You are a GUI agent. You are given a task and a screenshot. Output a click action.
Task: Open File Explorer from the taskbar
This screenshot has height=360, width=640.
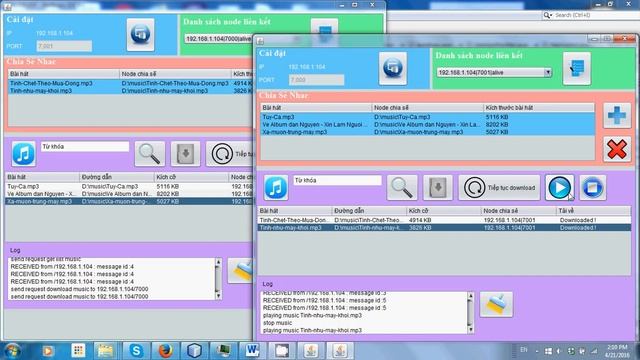(105, 351)
